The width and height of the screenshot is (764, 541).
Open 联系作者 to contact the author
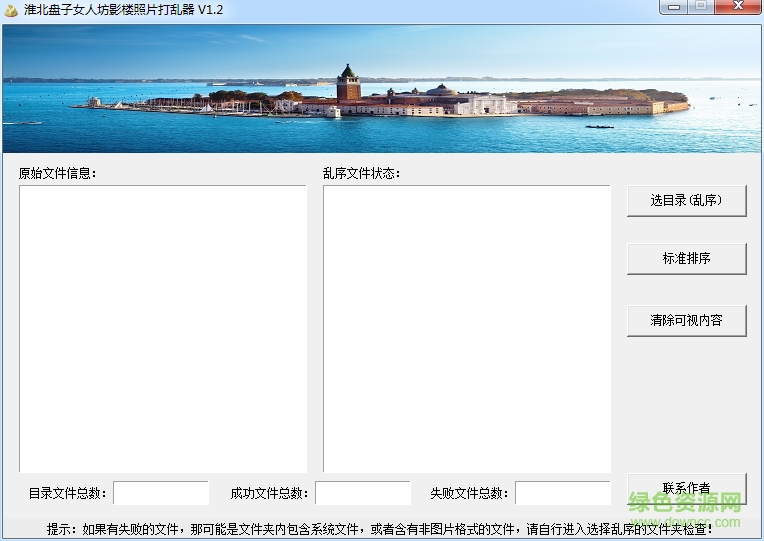[686, 488]
